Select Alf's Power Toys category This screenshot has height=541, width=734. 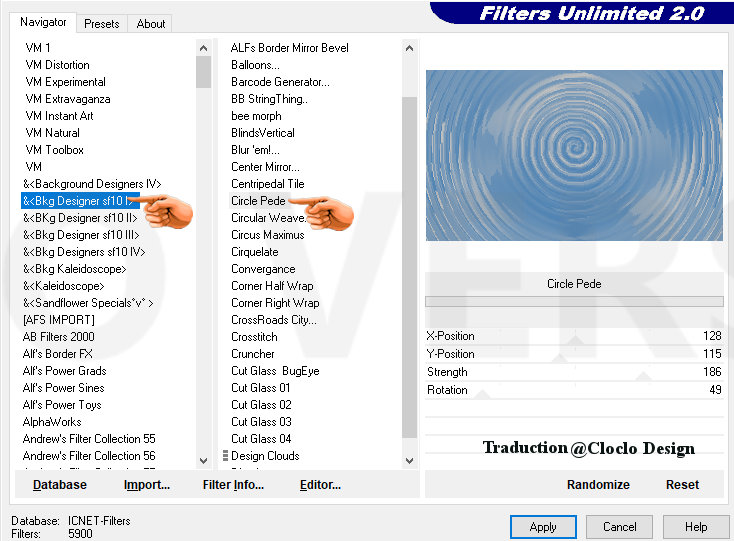tap(62, 405)
